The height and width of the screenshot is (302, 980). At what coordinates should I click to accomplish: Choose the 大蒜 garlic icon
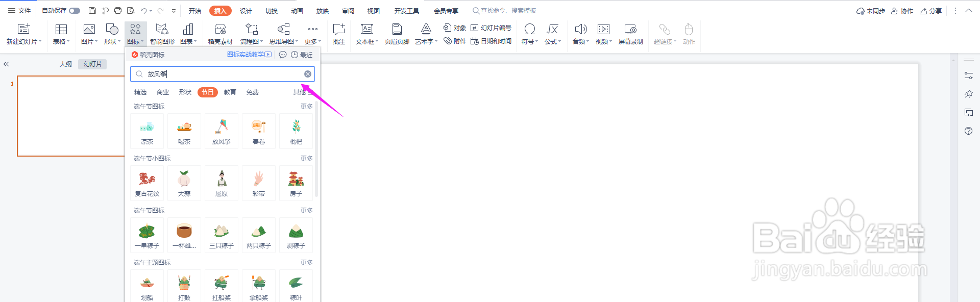(184, 183)
